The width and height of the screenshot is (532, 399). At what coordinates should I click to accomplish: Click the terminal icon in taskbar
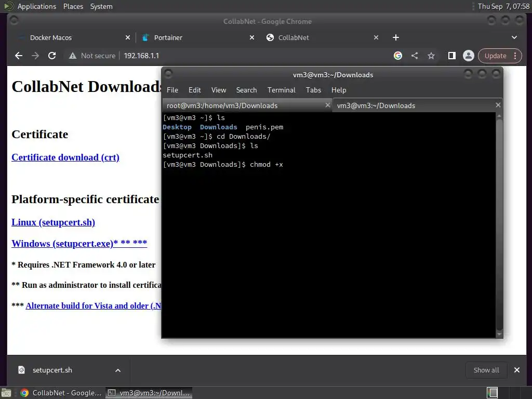pyautogui.click(x=111, y=393)
